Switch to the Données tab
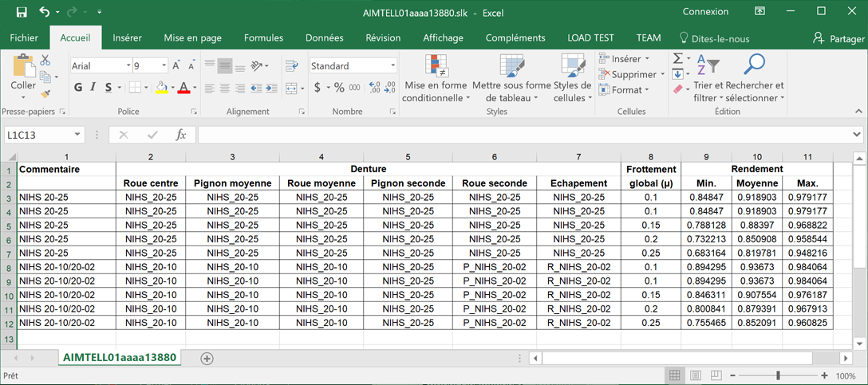 click(325, 38)
